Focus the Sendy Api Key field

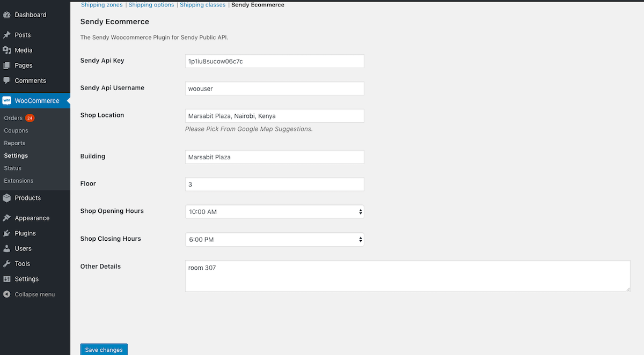274,61
